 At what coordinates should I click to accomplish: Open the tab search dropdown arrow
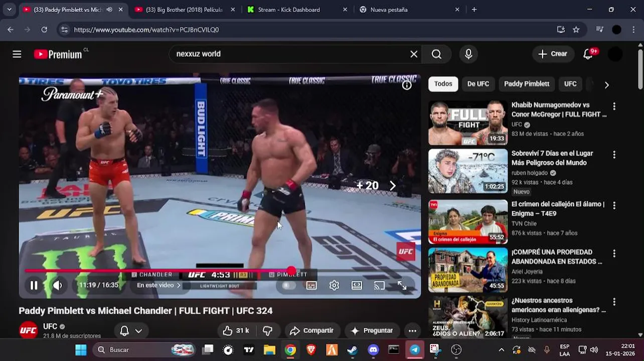pyautogui.click(x=9, y=10)
